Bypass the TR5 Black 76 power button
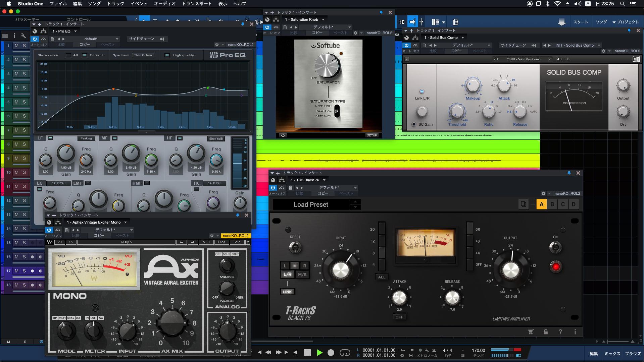644x362 pixels. pos(273,188)
